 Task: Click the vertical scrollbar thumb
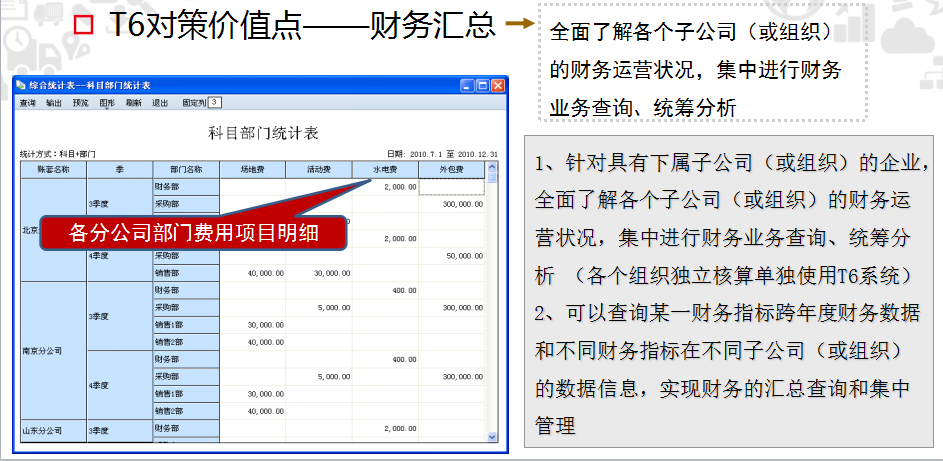(x=492, y=177)
